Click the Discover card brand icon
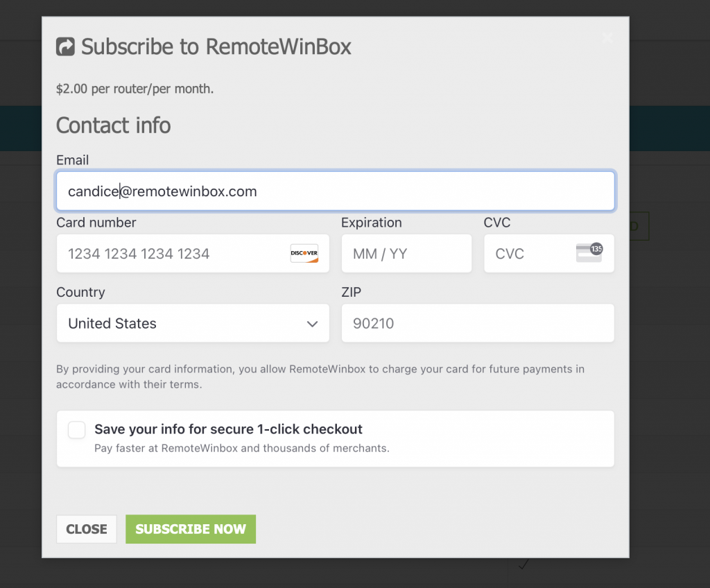710x588 pixels. pos(304,254)
